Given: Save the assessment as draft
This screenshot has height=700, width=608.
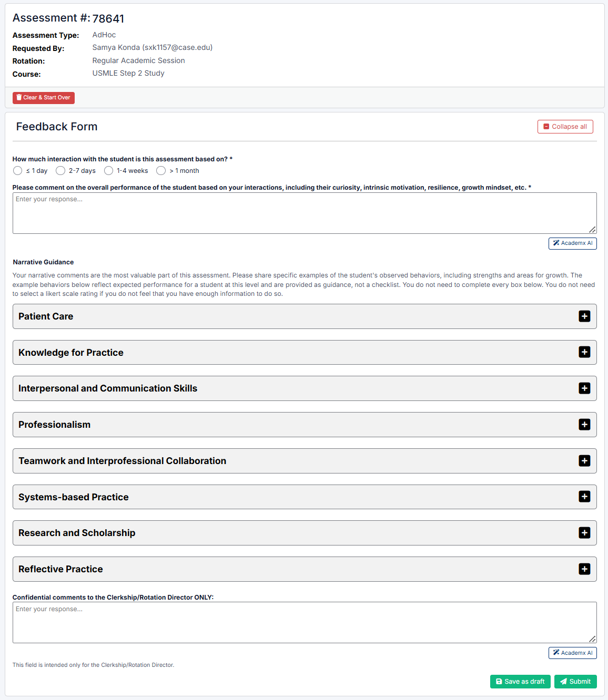Looking at the screenshot, I should pos(520,682).
